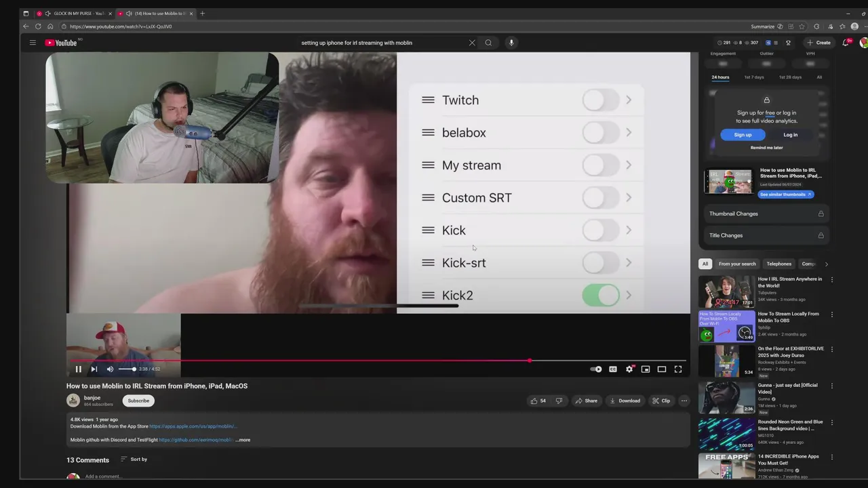Open the Moblin github link
Viewport: 868px width, 488px height.
(196, 440)
